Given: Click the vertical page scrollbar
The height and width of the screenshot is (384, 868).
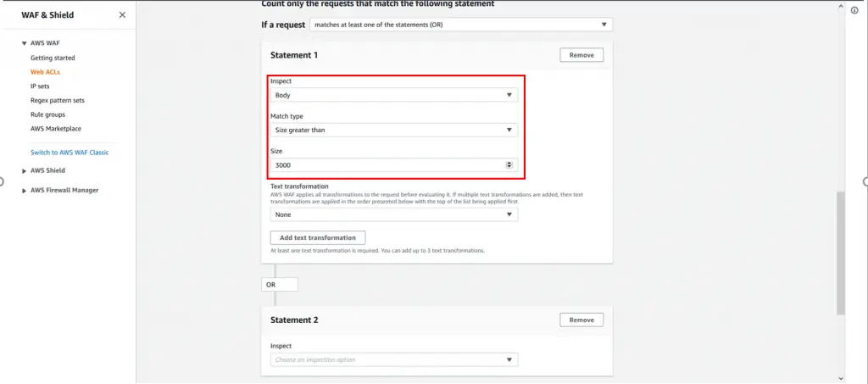Looking at the screenshot, I should pos(841,253).
